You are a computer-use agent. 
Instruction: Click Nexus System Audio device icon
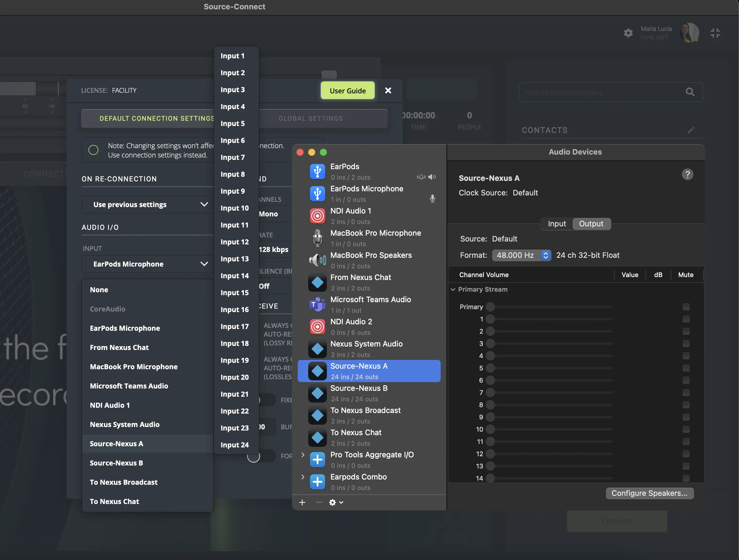(317, 349)
